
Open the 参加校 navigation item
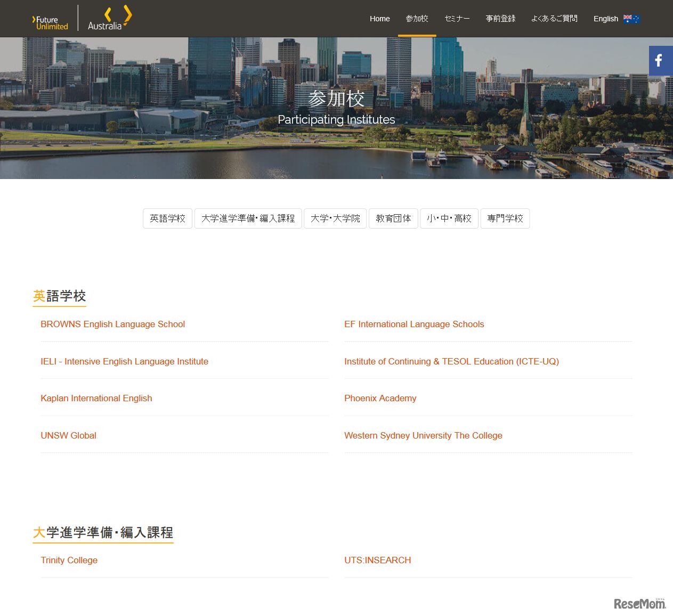(x=417, y=19)
